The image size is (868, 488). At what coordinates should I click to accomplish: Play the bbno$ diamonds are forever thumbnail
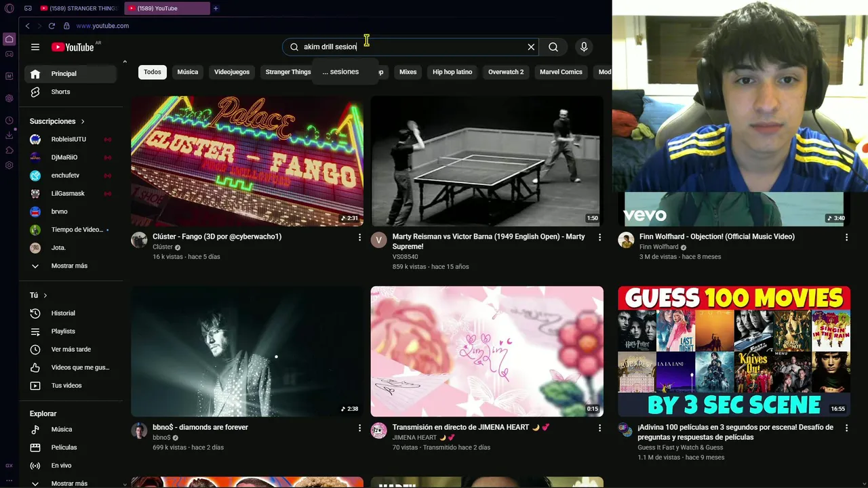(247, 351)
